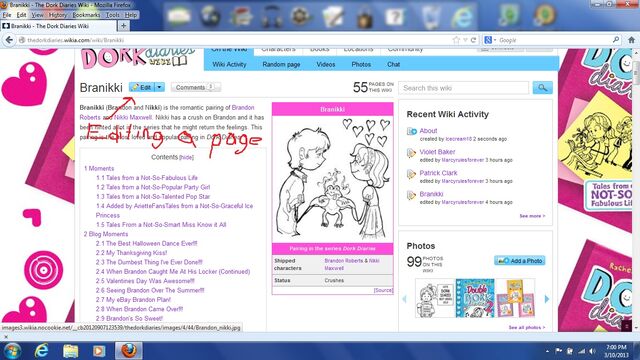Click in the Search this wiki field

tap(464, 88)
